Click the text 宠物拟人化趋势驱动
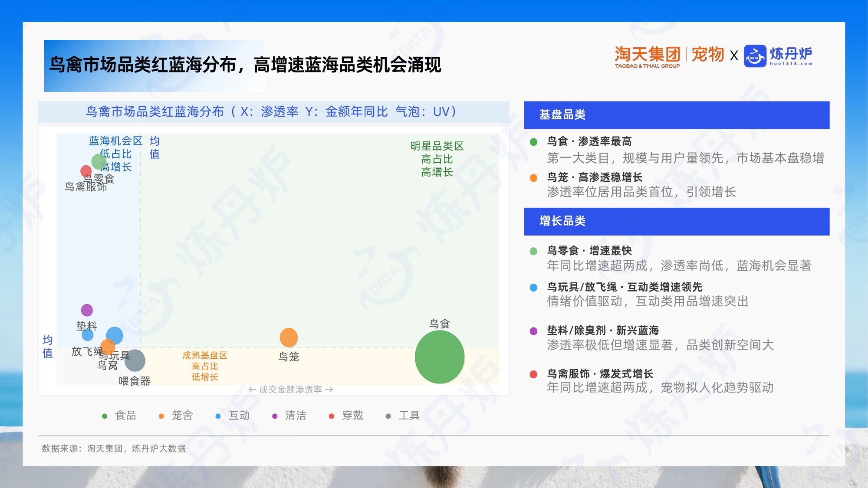This screenshot has height=488, width=868. [x=717, y=388]
